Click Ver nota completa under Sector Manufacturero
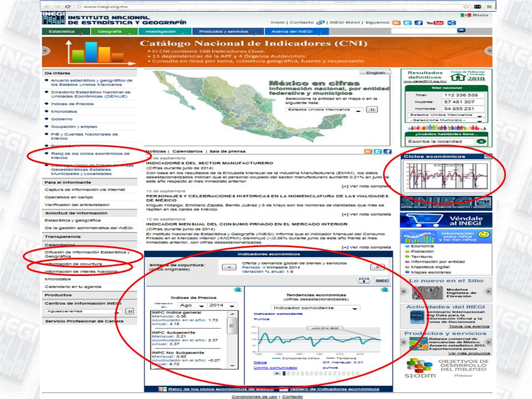Screen dimensions: 532x399 click(x=366, y=186)
